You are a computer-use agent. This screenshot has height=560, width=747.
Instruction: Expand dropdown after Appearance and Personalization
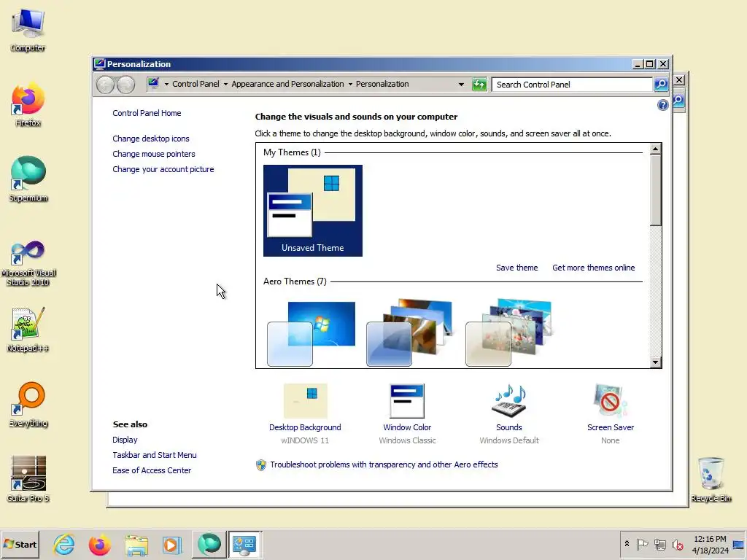[350, 85]
